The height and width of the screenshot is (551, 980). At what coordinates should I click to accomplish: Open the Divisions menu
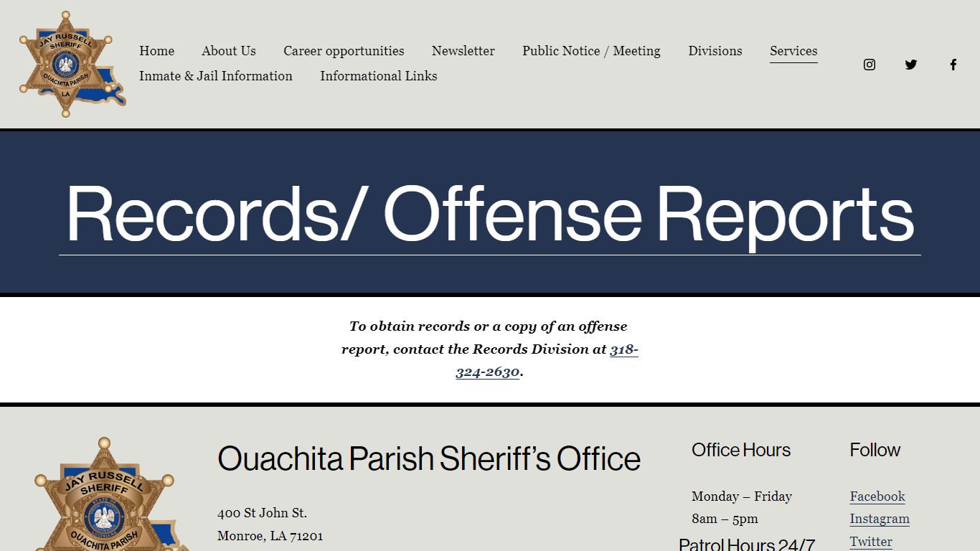tap(715, 51)
